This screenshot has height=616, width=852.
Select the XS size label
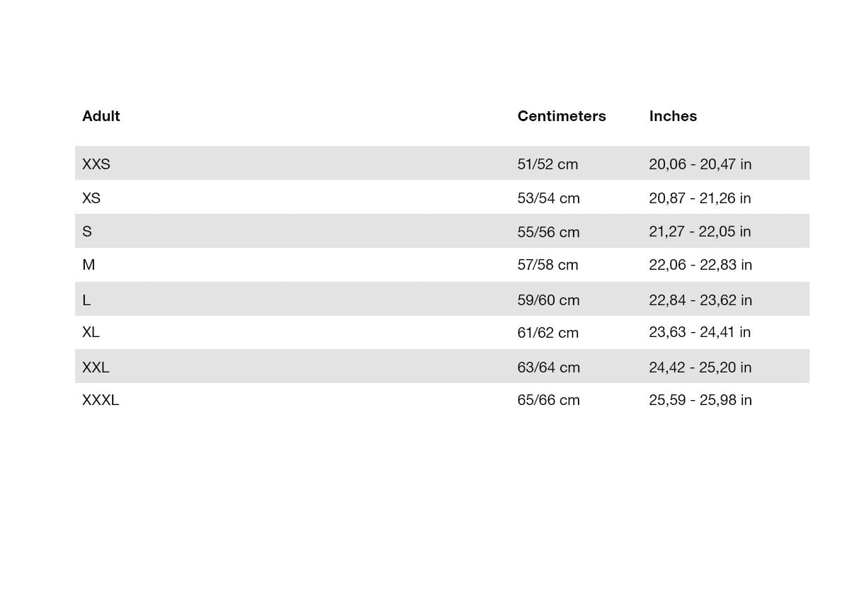[91, 198]
